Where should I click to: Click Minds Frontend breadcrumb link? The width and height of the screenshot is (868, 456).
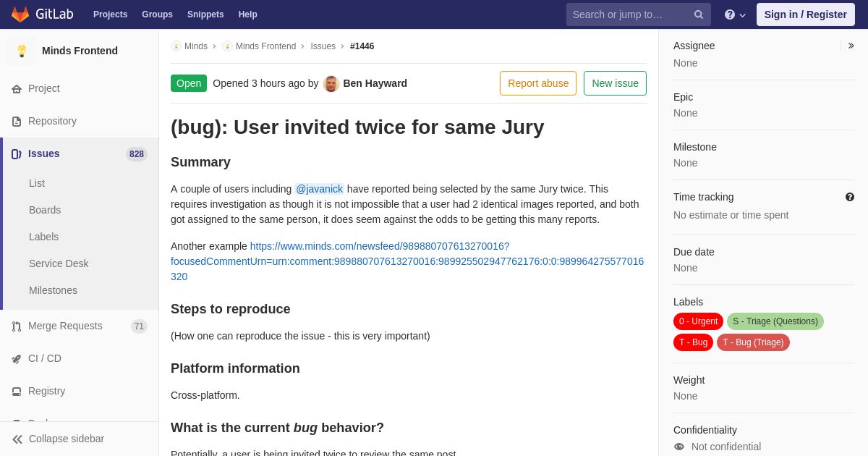(x=265, y=46)
